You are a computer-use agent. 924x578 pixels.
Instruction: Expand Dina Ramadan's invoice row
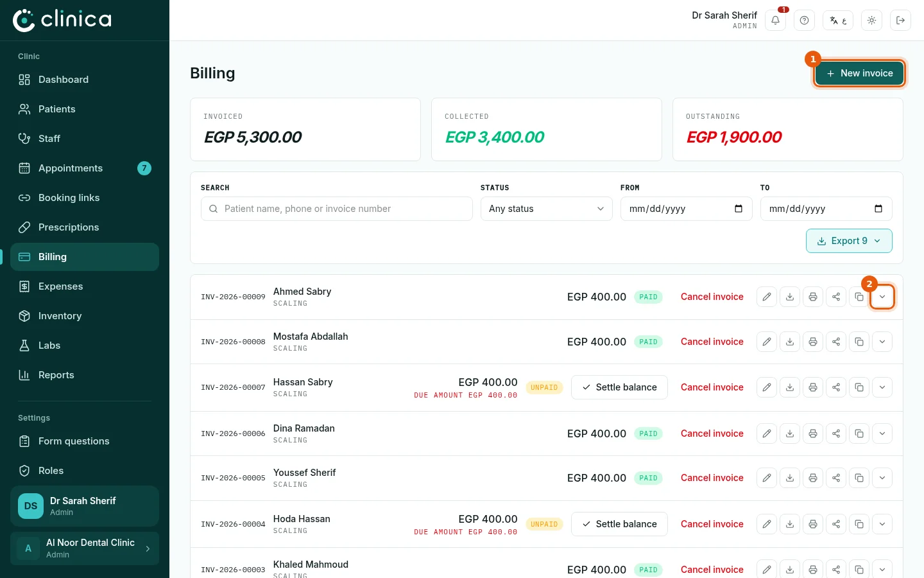pyautogui.click(x=882, y=433)
